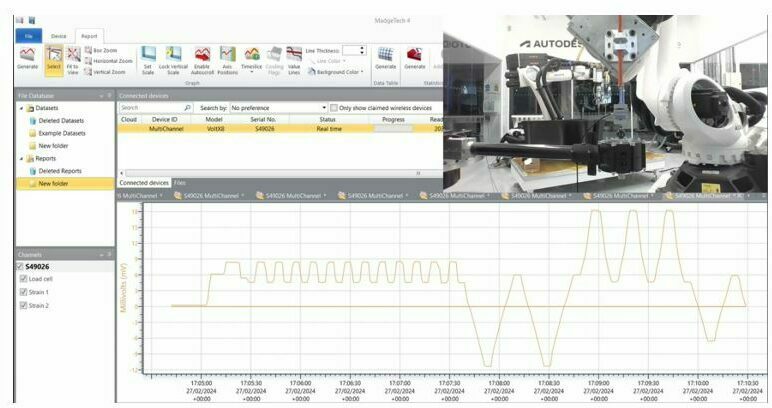Enable Only show claimed wireless devices

tap(333, 107)
